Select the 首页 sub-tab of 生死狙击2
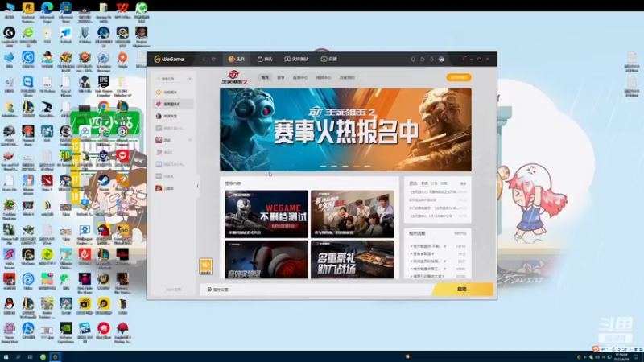Screen dimensions: 644x362 [265, 77]
